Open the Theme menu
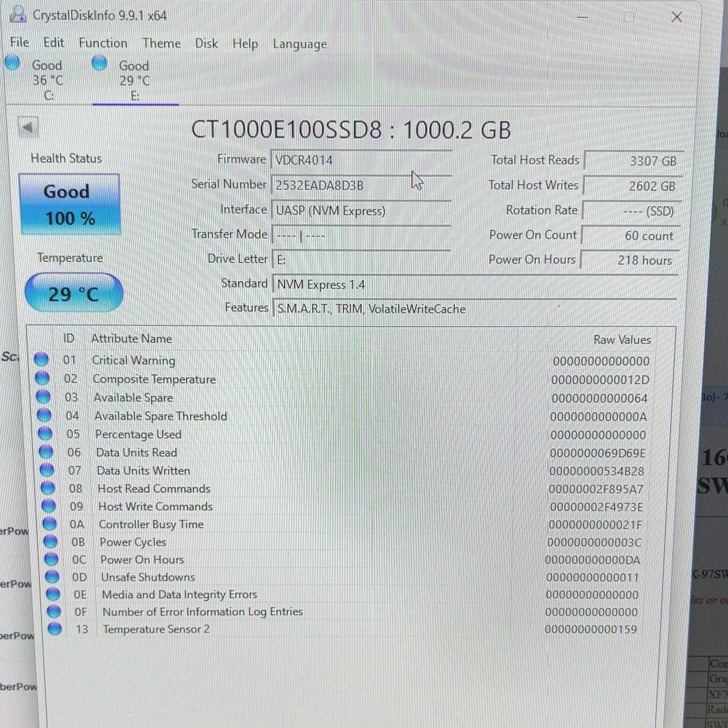 coord(161,44)
